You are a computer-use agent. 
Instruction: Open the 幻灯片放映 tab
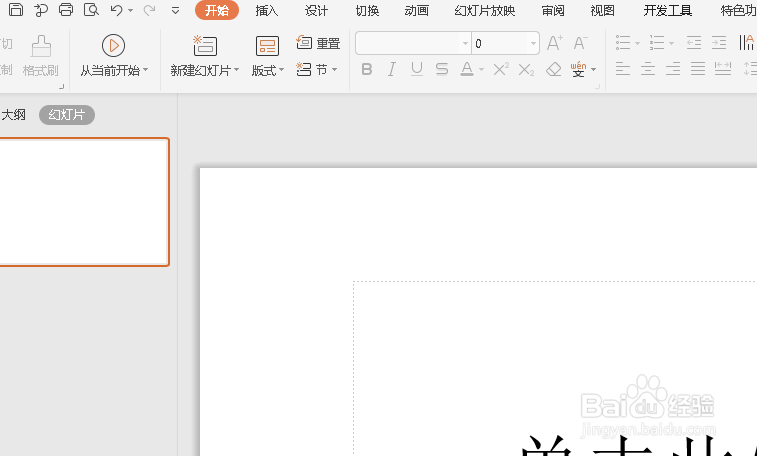(485, 11)
